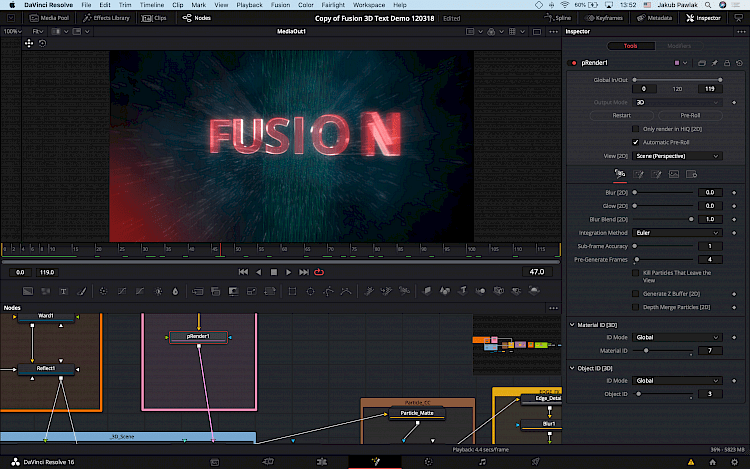Show pRender1 tool versions icon
This screenshot has height=469, width=750.
coord(702,63)
